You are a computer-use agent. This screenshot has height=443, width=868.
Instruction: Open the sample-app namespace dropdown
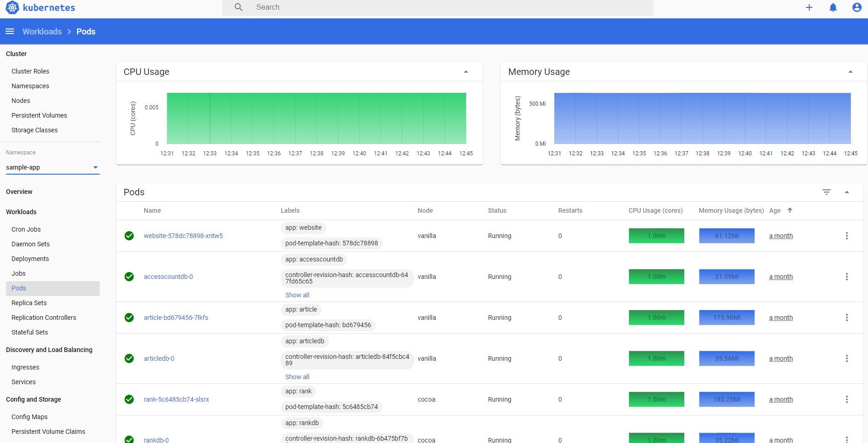coord(52,167)
